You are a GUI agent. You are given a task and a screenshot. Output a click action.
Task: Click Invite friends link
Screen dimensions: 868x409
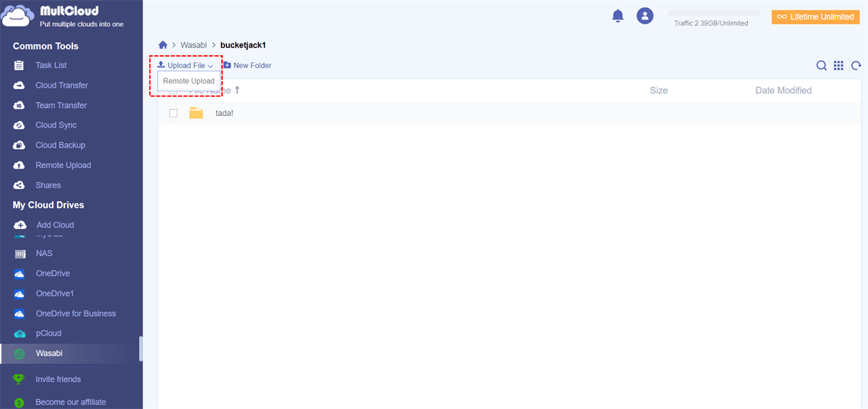(58, 379)
